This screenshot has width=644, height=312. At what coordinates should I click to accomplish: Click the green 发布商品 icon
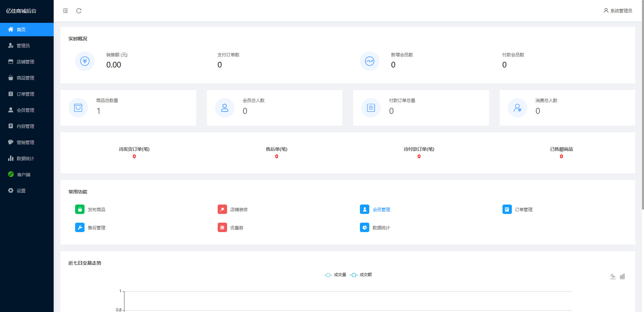click(80, 209)
